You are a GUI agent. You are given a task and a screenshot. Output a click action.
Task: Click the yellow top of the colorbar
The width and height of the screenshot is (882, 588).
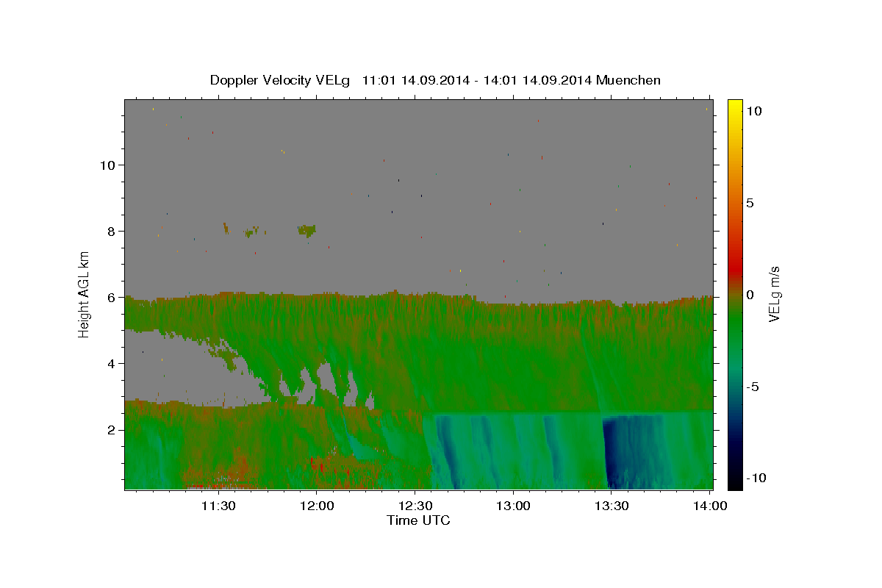click(734, 105)
